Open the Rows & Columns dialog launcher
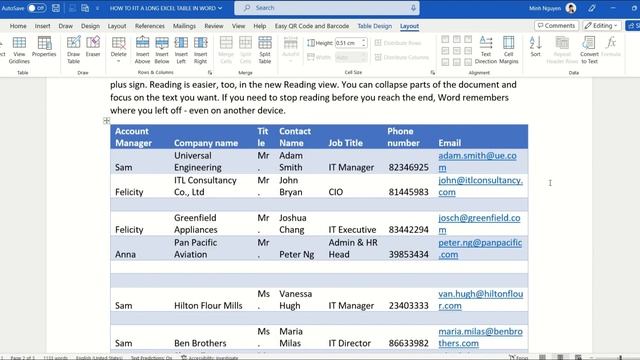 click(210, 73)
